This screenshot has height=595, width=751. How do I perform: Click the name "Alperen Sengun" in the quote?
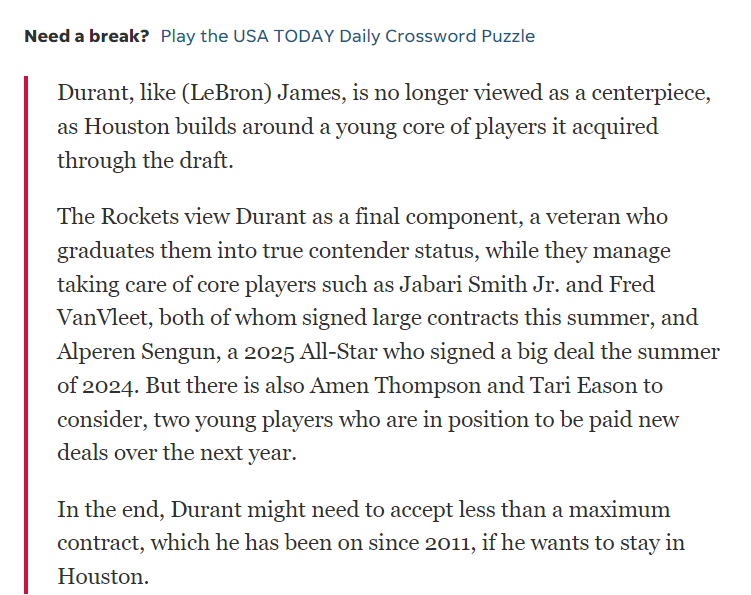(x=139, y=352)
